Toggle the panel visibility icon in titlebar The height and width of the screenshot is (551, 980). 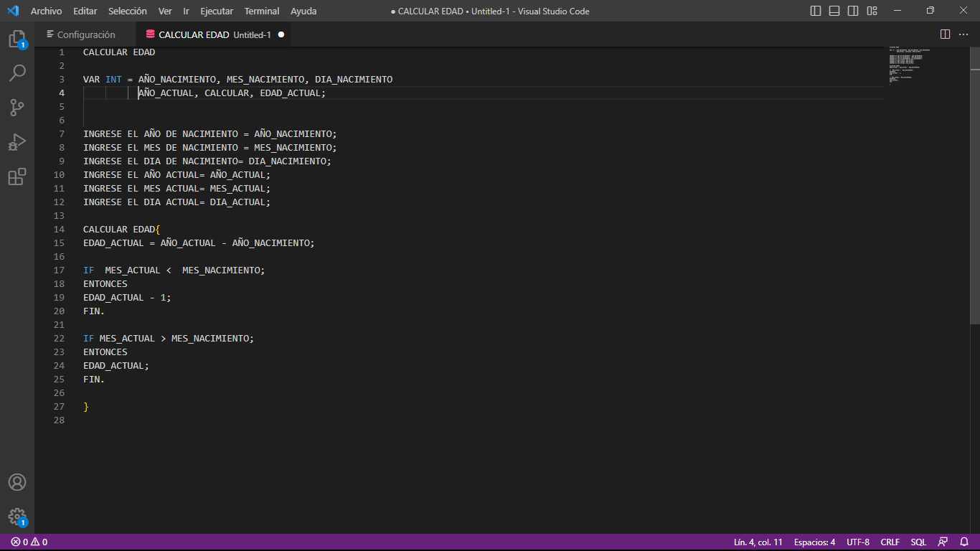pyautogui.click(x=834, y=11)
